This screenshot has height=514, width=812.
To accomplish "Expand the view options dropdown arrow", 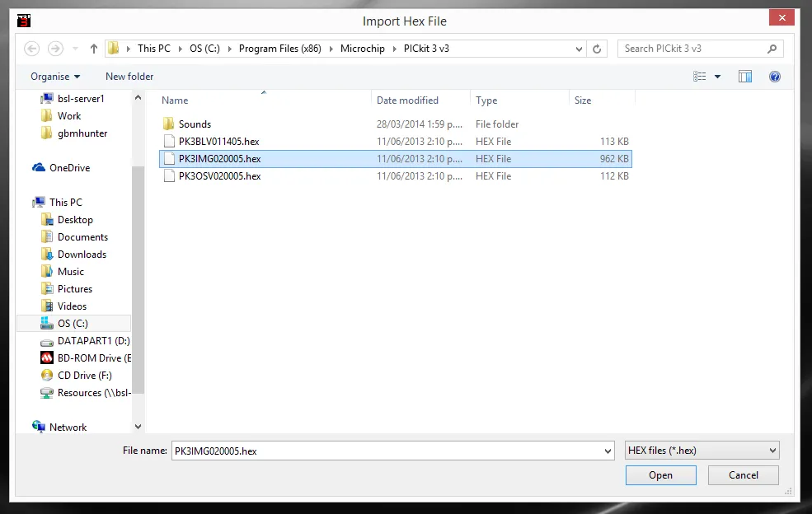I will 717,77.
